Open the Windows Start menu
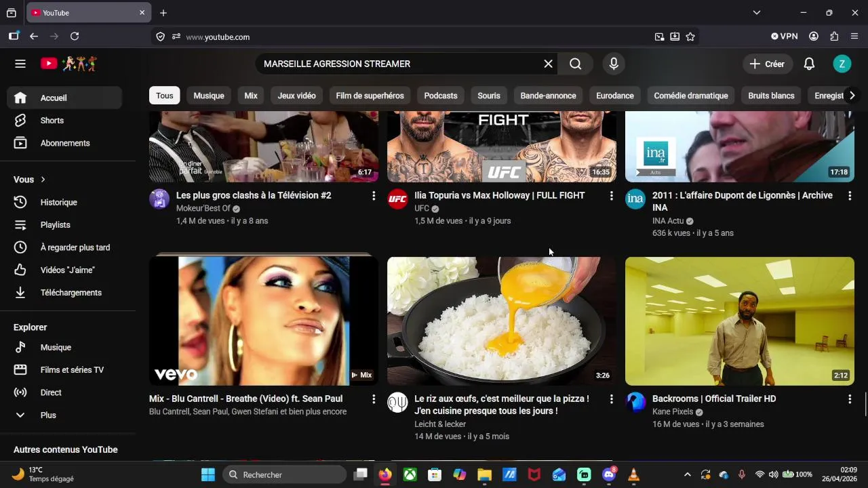 click(x=208, y=474)
